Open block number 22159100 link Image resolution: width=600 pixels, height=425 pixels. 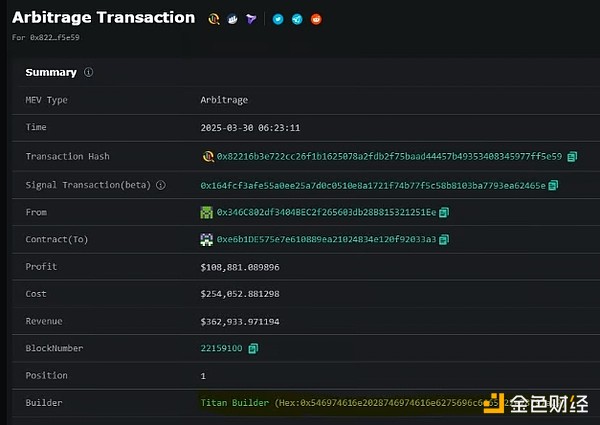tap(222, 348)
